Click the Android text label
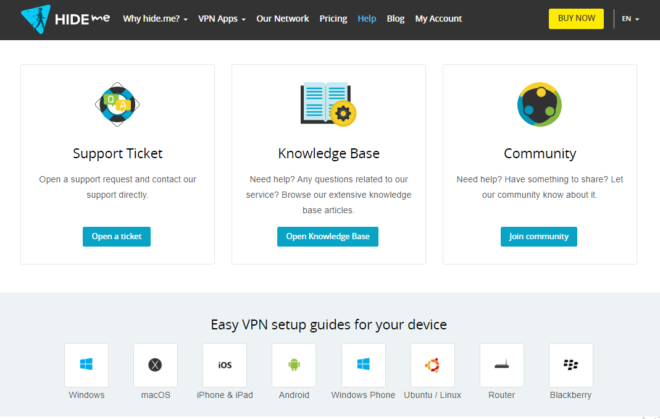Image resolution: width=660 pixels, height=419 pixels. tap(294, 395)
